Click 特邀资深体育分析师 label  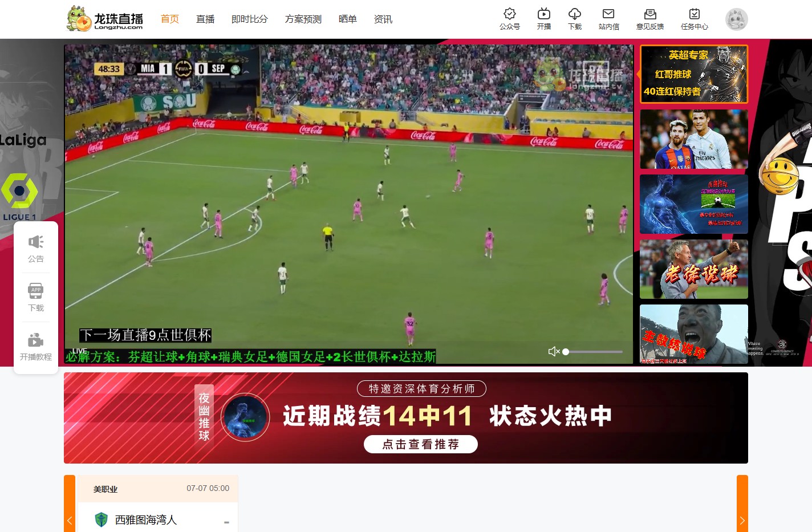click(421, 389)
